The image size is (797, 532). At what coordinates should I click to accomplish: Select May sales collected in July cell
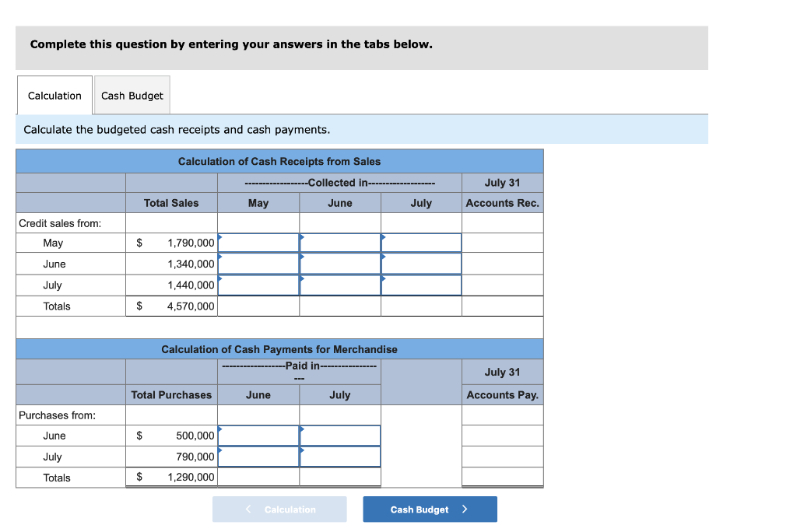[x=421, y=243]
